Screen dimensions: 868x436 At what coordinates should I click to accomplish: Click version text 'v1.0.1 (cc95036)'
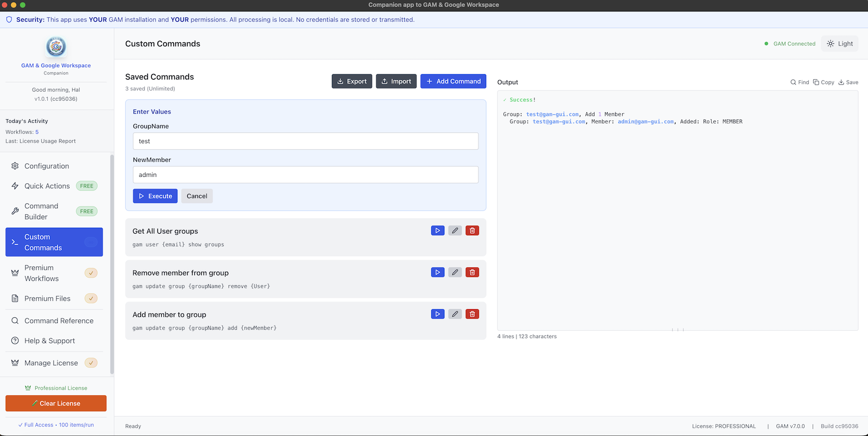tap(56, 99)
